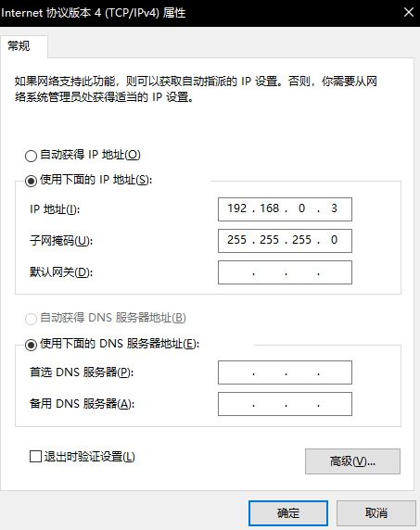
Task: Select 使用下面的 IP 地址 radio option
Action: 32,181
